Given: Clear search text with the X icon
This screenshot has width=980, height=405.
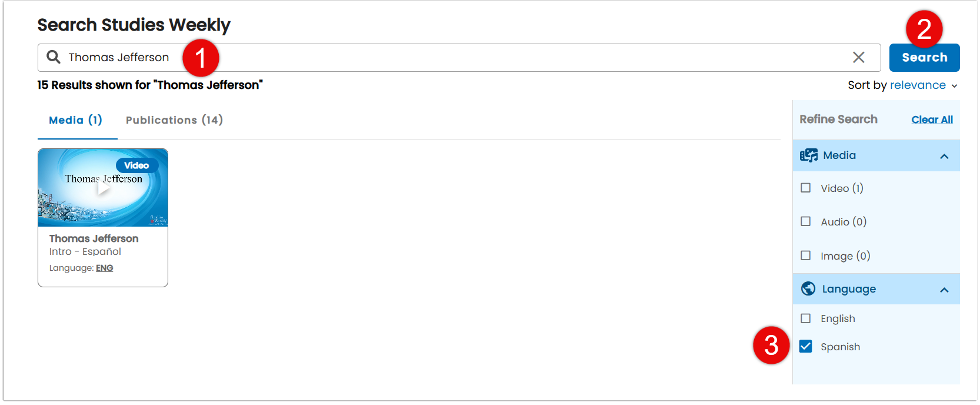Looking at the screenshot, I should click(859, 57).
